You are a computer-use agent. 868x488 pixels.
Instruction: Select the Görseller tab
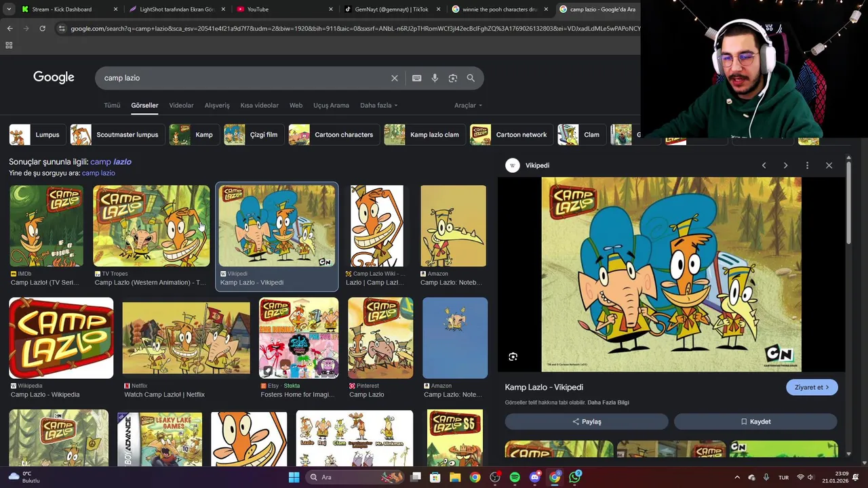coord(144,105)
